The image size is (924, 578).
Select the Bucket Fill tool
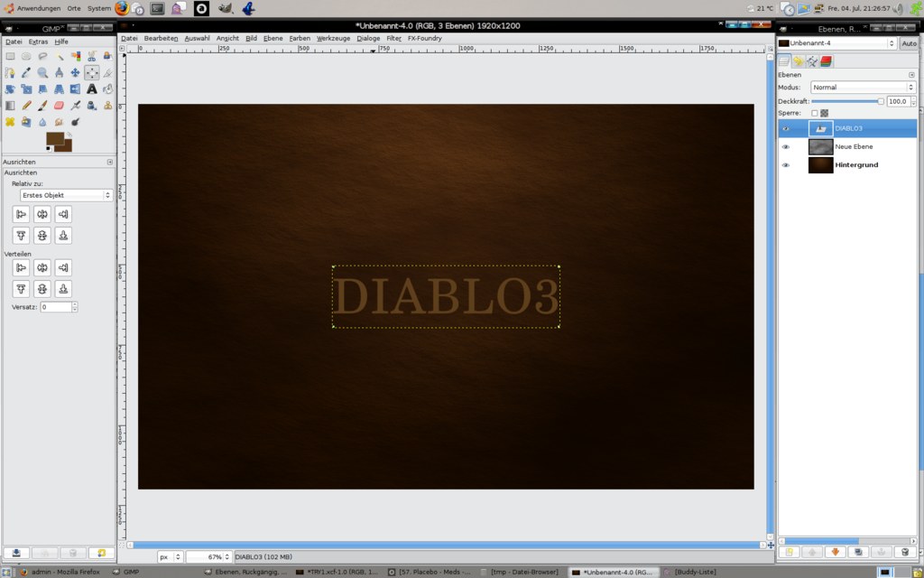pyautogui.click(x=108, y=89)
